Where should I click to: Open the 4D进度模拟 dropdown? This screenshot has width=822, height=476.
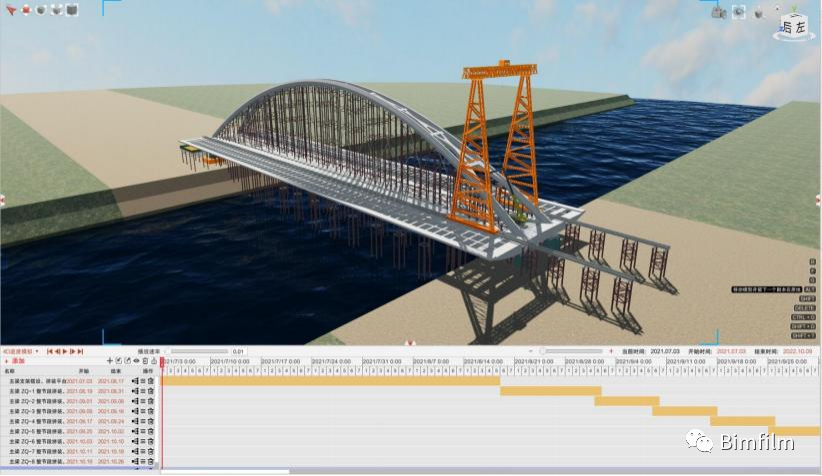20,351
